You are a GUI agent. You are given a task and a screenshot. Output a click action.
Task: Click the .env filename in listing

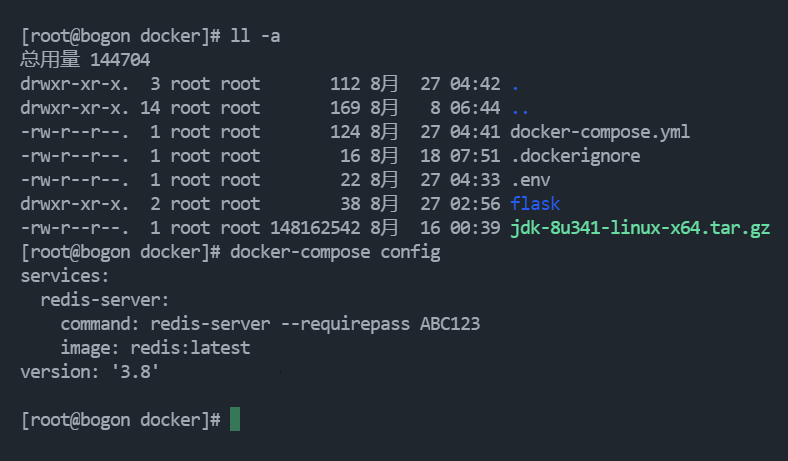click(x=531, y=180)
